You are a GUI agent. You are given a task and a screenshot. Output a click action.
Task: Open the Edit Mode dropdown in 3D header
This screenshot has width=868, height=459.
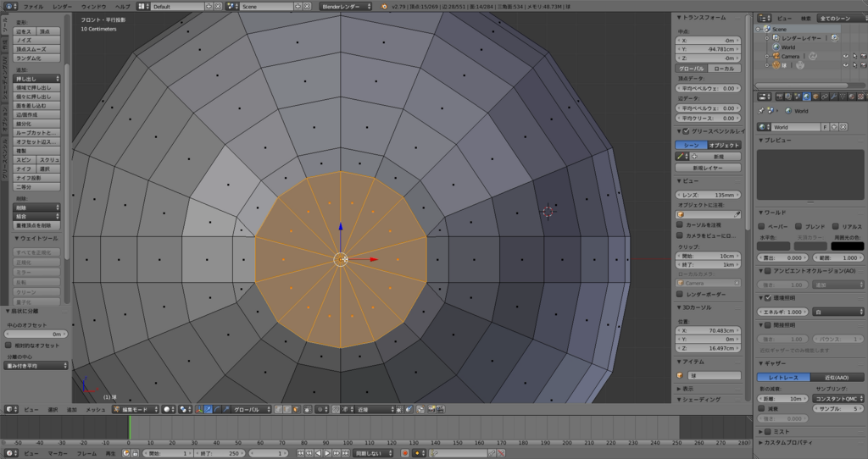pyautogui.click(x=135, y=409)
